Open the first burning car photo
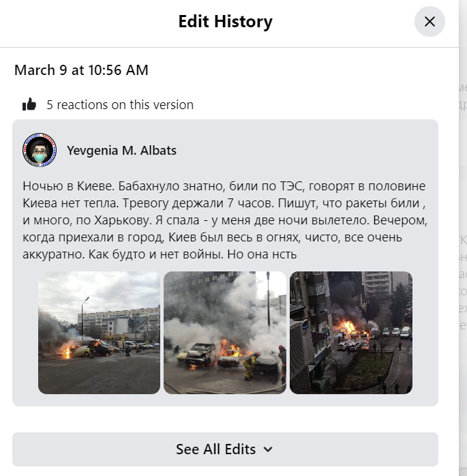 99,333
